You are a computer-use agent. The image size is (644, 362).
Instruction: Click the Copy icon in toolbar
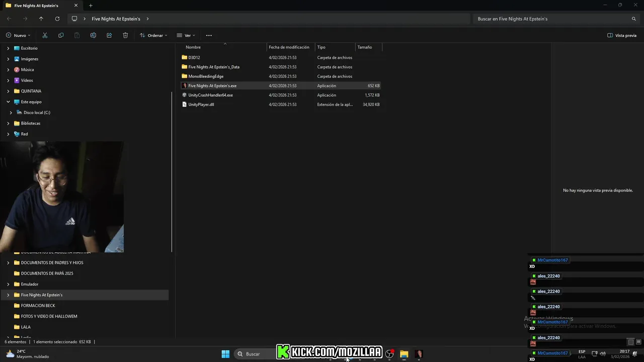[61, 35]
